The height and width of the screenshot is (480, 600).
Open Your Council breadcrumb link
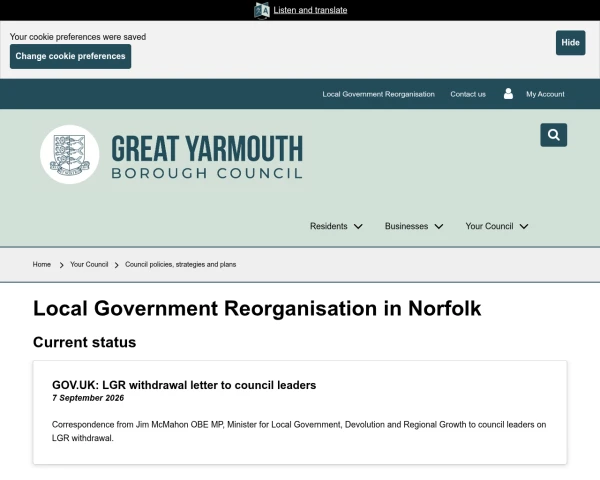pos(89,264)
